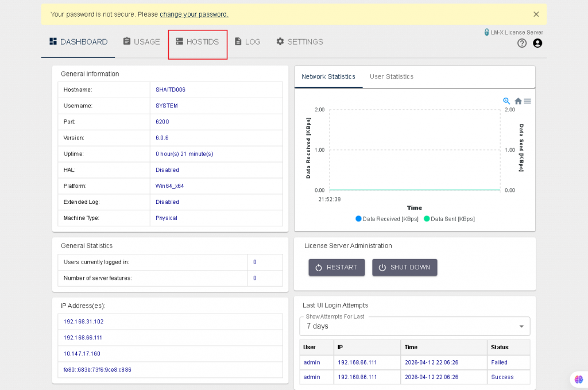Switch to the HostIDs tab
This screenshot has height=390, width=588.
[x=198, y=42]
